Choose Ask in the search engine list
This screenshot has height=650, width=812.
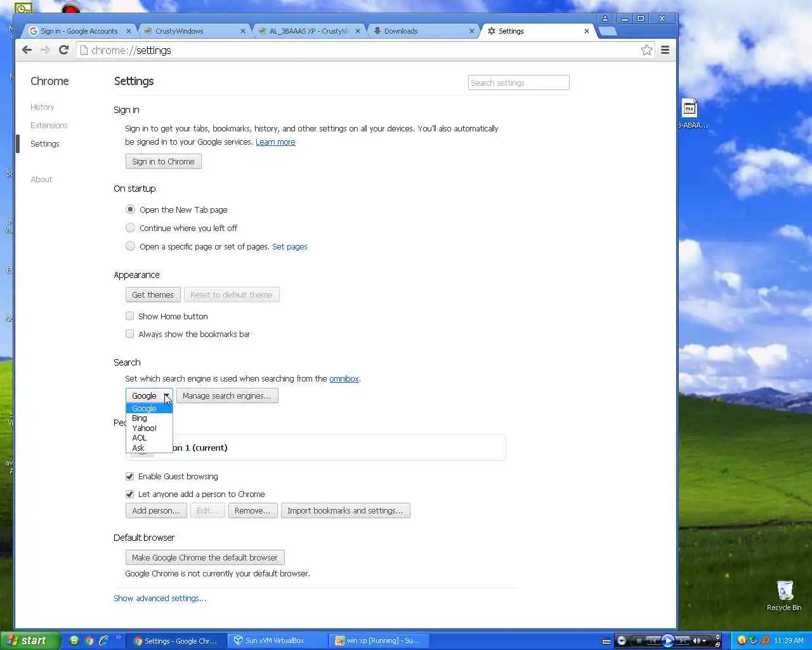pos(149,448)
